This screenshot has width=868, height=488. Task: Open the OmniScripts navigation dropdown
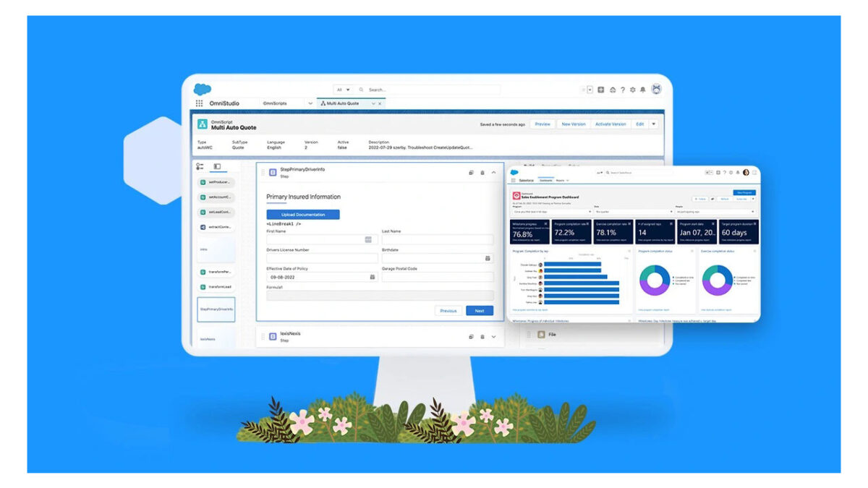click(310, 103)
